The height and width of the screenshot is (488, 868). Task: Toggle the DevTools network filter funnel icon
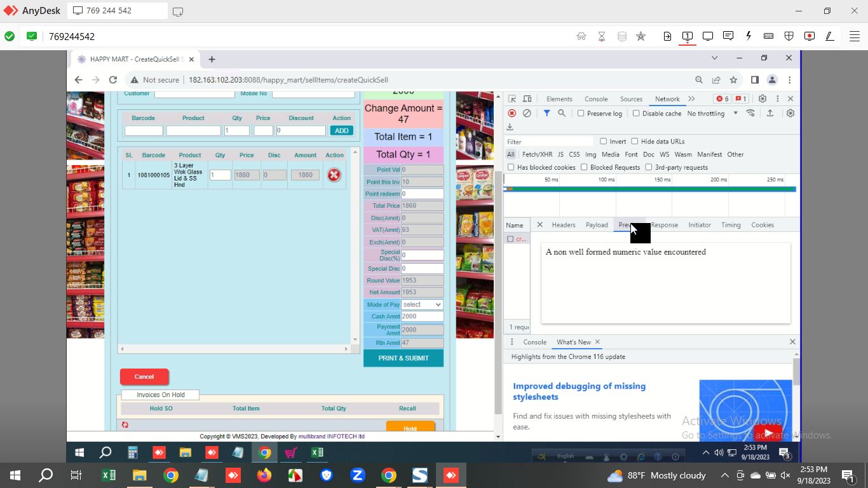[546, 113]
